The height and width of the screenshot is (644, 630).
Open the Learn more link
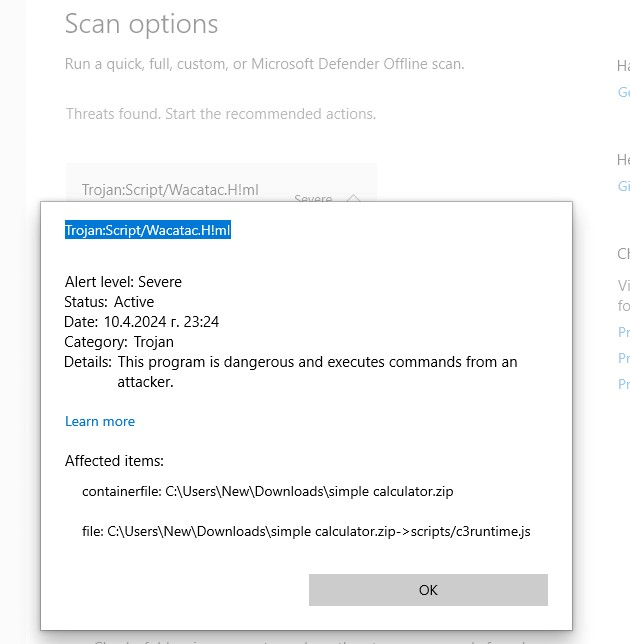[x=100, y=421]
